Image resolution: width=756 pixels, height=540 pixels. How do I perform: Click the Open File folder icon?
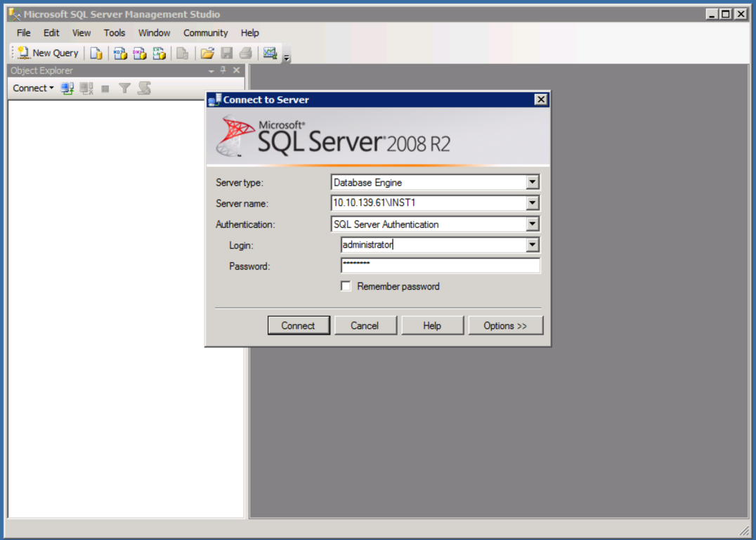point(207,53)
